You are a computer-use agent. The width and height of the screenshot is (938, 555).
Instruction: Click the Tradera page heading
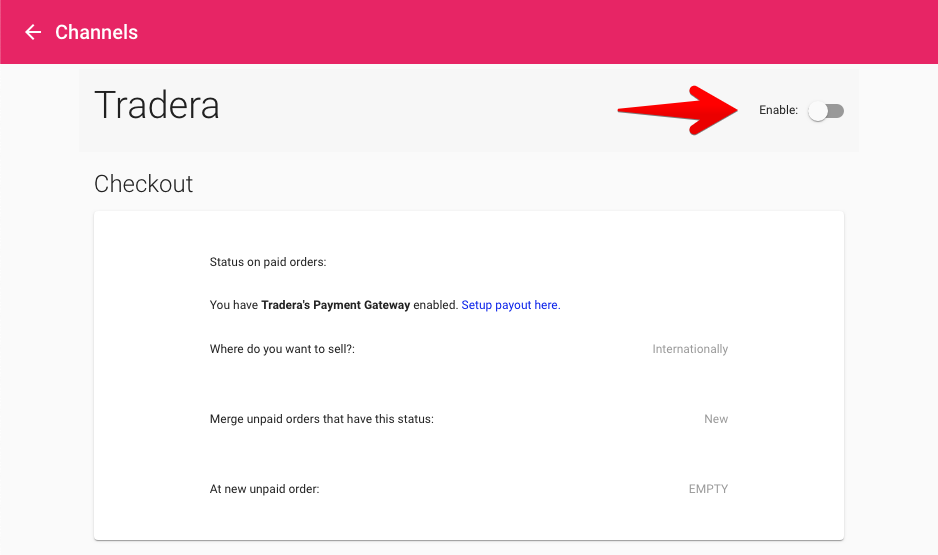pyautogui.click(x=157, y=105)
